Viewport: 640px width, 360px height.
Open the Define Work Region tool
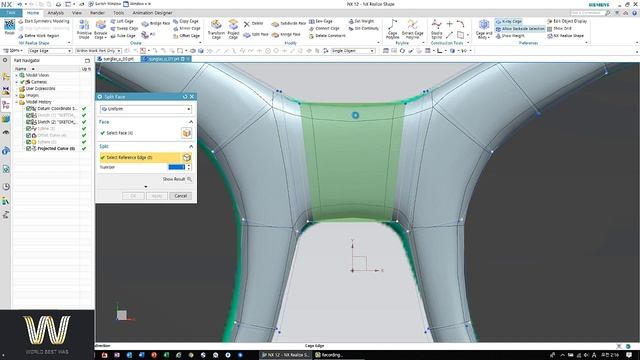click(x=39, y=36)
